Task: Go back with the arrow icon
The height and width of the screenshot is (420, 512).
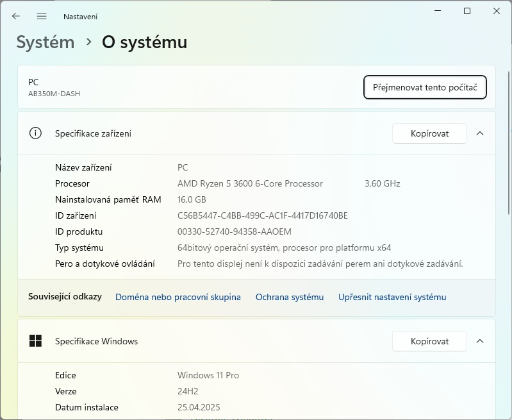Action: 15,16
